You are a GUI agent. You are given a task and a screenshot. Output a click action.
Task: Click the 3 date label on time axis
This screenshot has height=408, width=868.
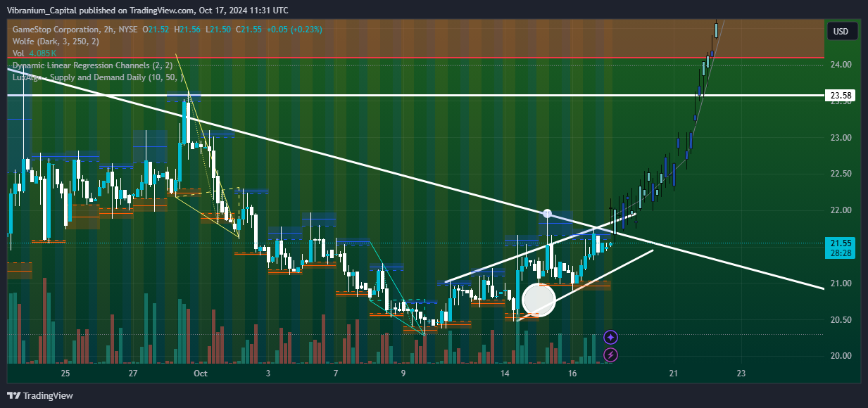coord(268,373)
